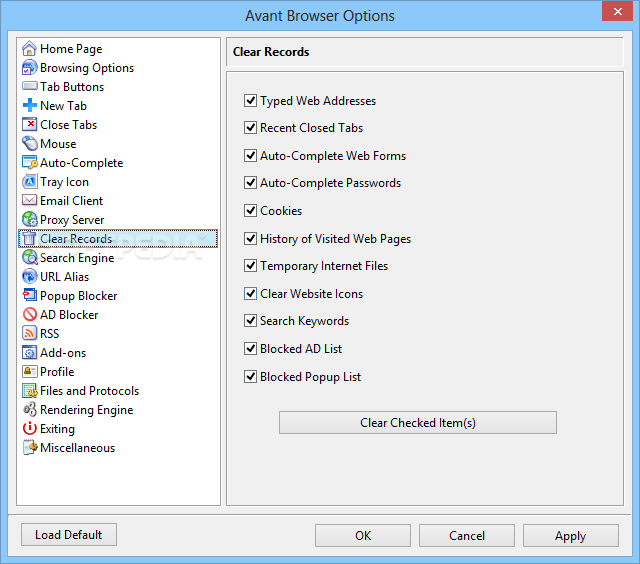Image resolution: width=640 pixels, height=564 pixels.
Task: Select the Email Client category label
Action: click(71, 201)
